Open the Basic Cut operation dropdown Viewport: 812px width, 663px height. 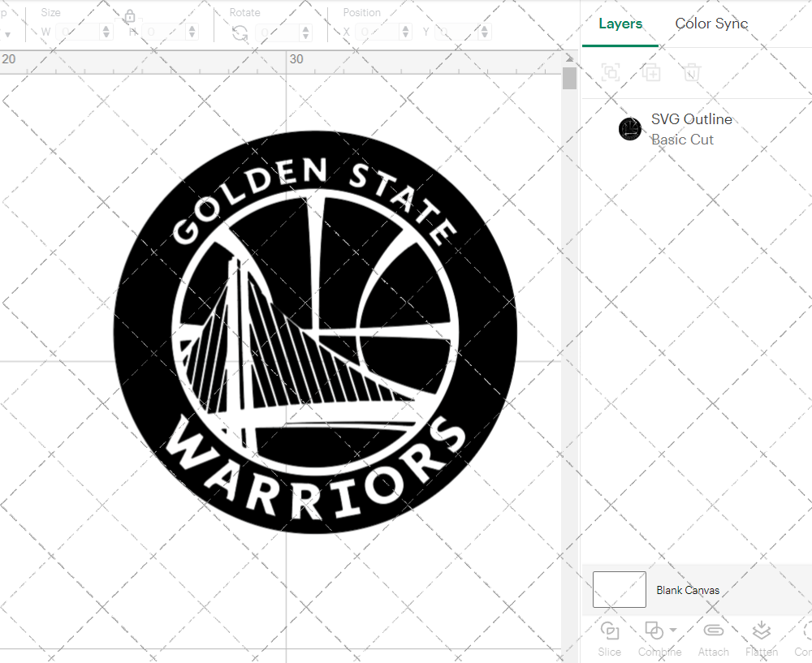(x=683, y=140)
